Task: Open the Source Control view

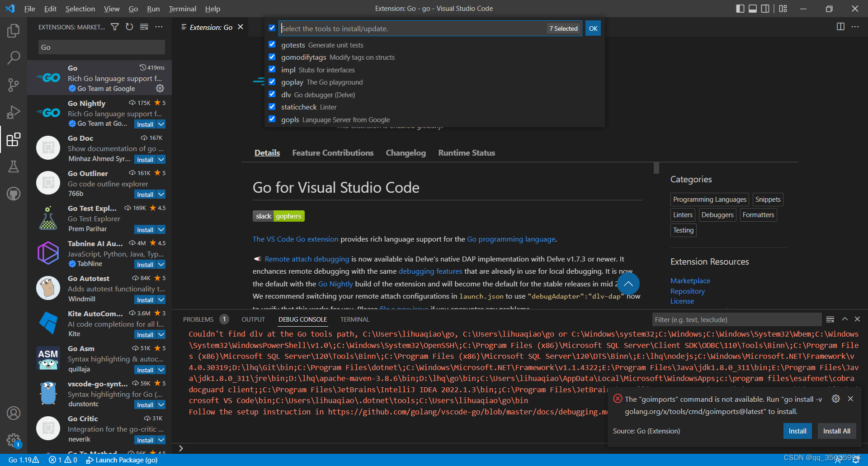Action: click(x=14, y=85)
